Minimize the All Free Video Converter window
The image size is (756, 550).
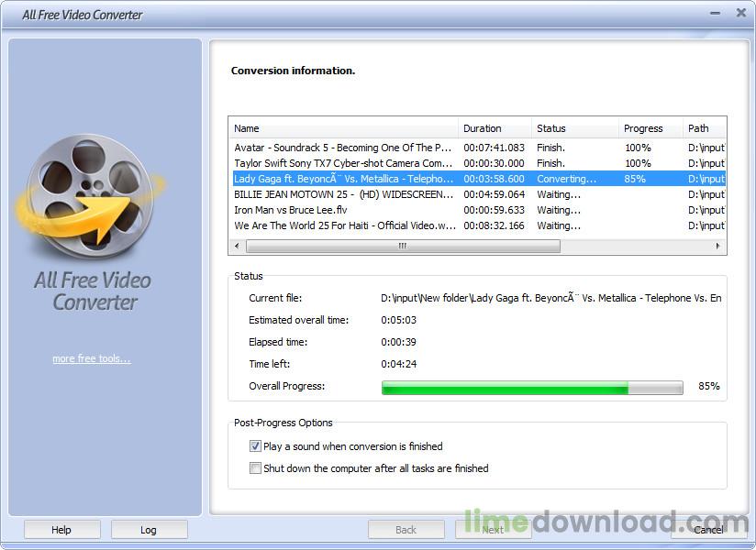tap(716, 14)
